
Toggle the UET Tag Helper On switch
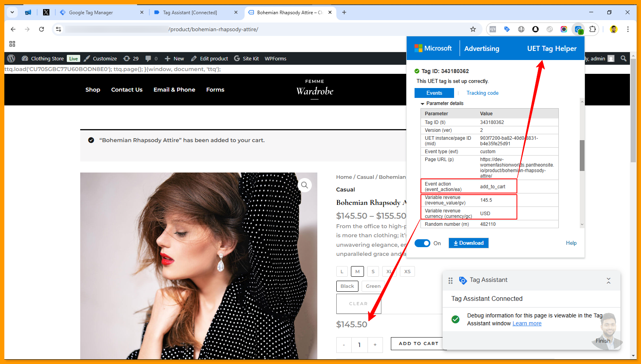coord(422,243)
